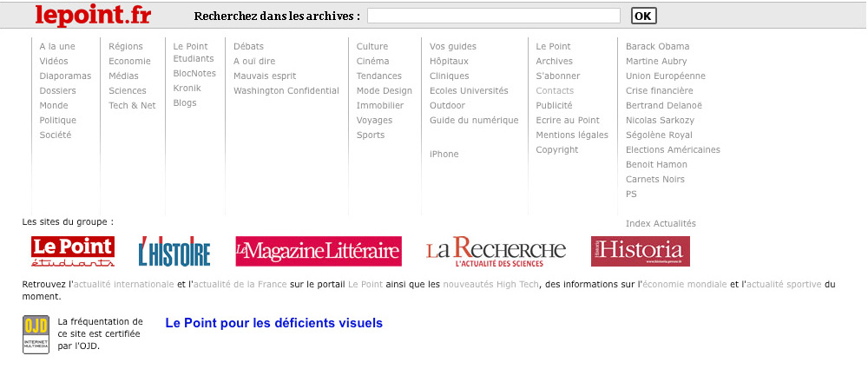Open the S'abonner link
Screen dimensions: 868x369
[x=558, y=76]
